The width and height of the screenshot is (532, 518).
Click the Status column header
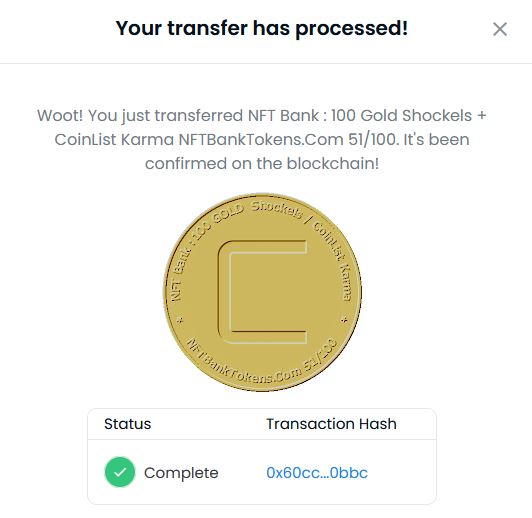click(x=128, y=424)
